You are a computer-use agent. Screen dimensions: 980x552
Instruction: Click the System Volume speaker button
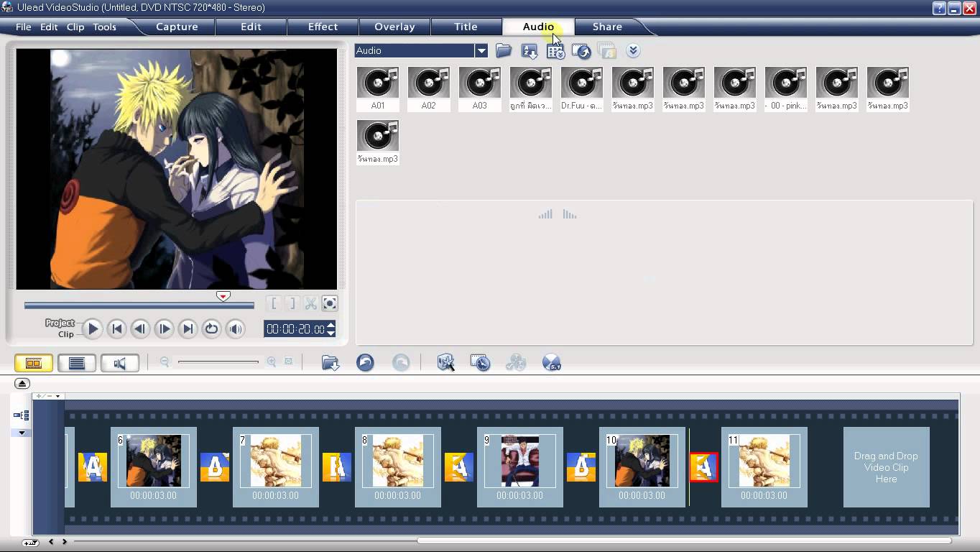point(235,328)
